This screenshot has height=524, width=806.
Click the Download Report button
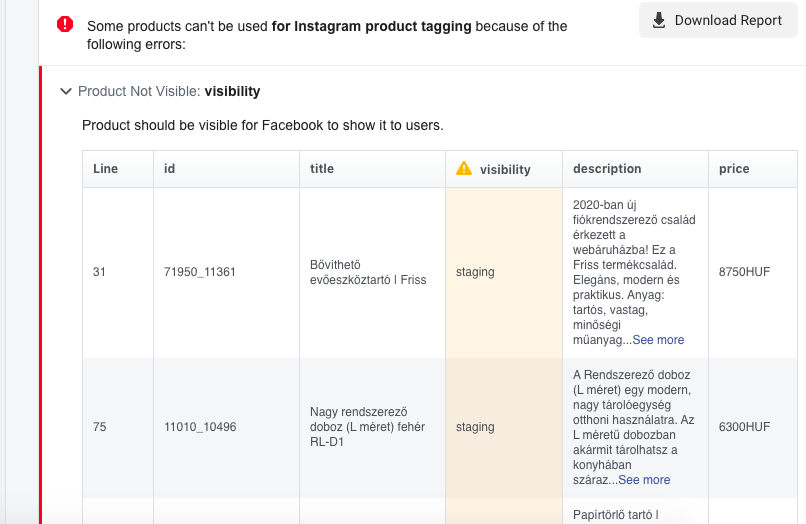[x=718, y=20]
